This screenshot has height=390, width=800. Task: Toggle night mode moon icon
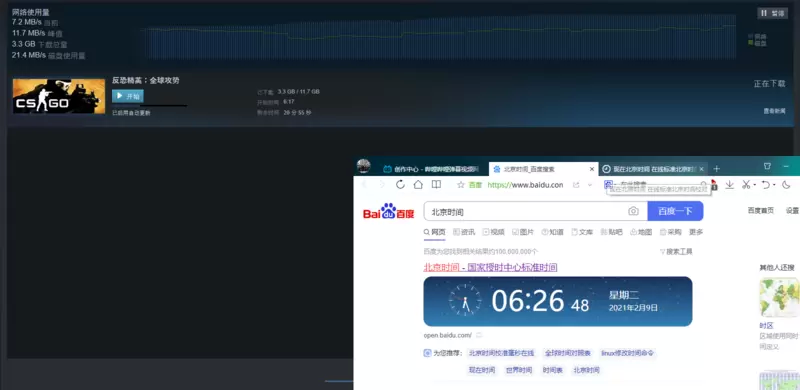click(x=786, y=185)
